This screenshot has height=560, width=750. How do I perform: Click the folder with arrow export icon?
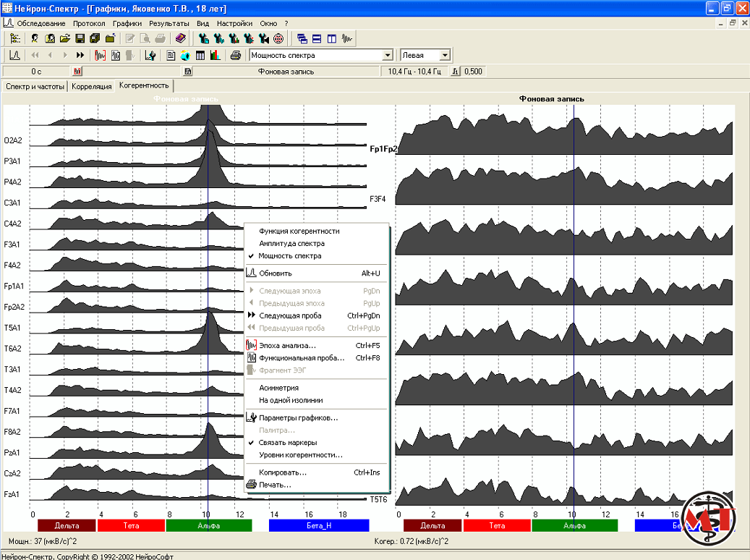[x=110, y=39]
